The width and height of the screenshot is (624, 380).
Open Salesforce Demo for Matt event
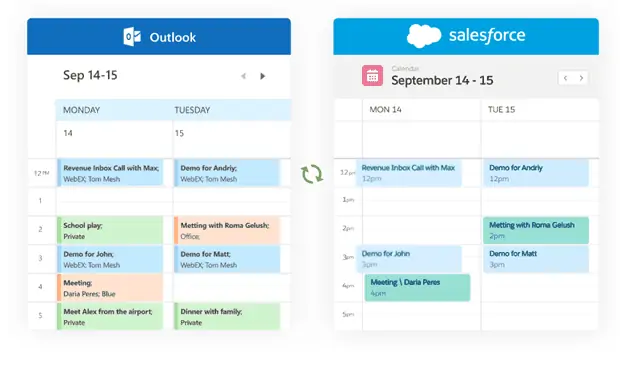click(x=536, y=259)
